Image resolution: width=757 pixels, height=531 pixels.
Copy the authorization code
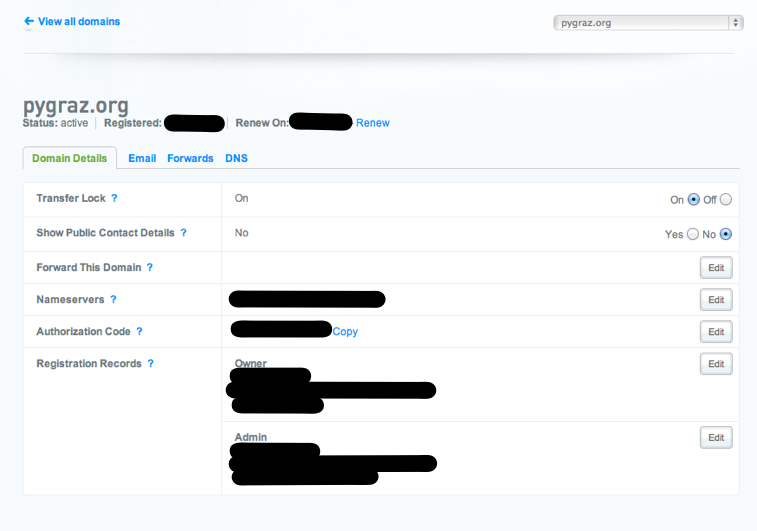click(345, 332)
